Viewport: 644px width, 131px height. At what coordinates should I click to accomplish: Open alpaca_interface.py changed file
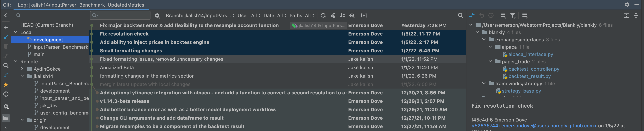click(531, 54)
